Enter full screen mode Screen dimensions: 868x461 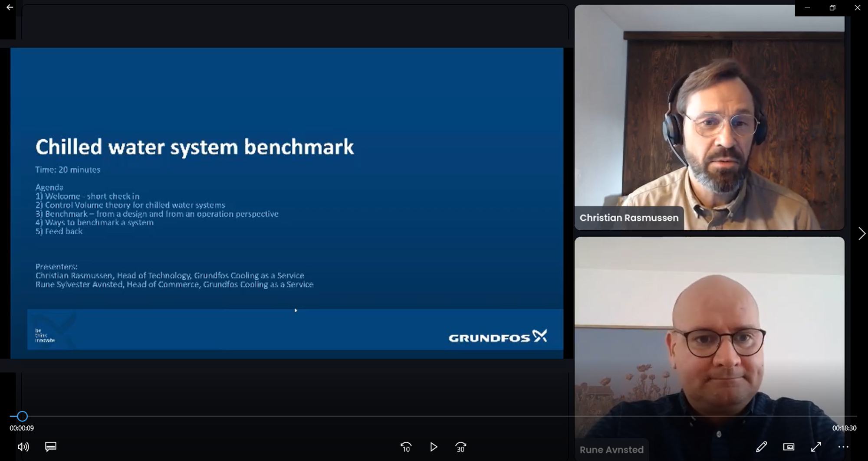pyautogui.click(x=816, y=447)
